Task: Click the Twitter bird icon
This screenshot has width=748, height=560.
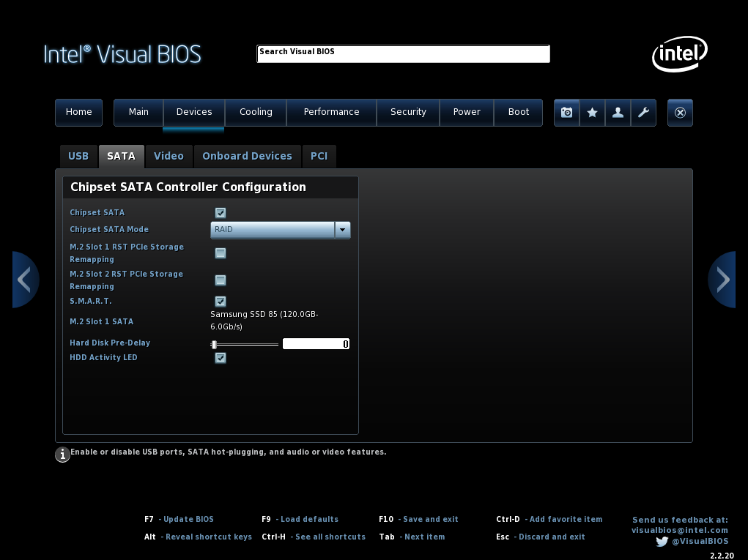Action: (x=662, y=542)
